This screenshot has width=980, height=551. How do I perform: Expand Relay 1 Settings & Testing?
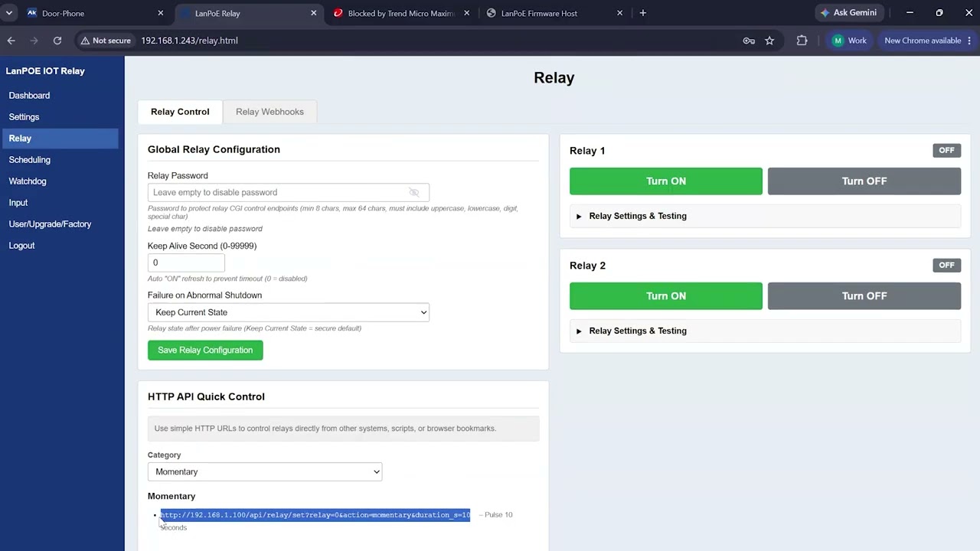pos(765,216)
